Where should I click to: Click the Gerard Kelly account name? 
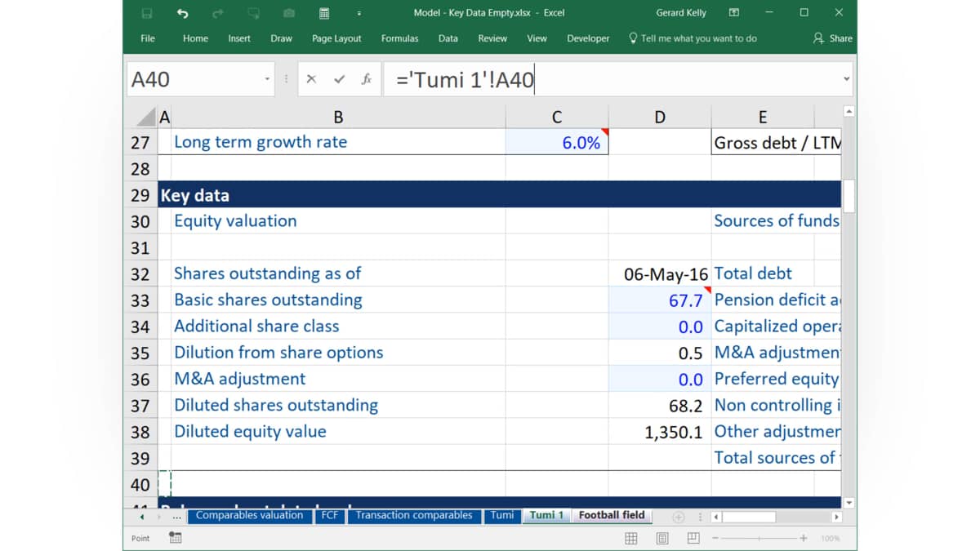(681, 13)
